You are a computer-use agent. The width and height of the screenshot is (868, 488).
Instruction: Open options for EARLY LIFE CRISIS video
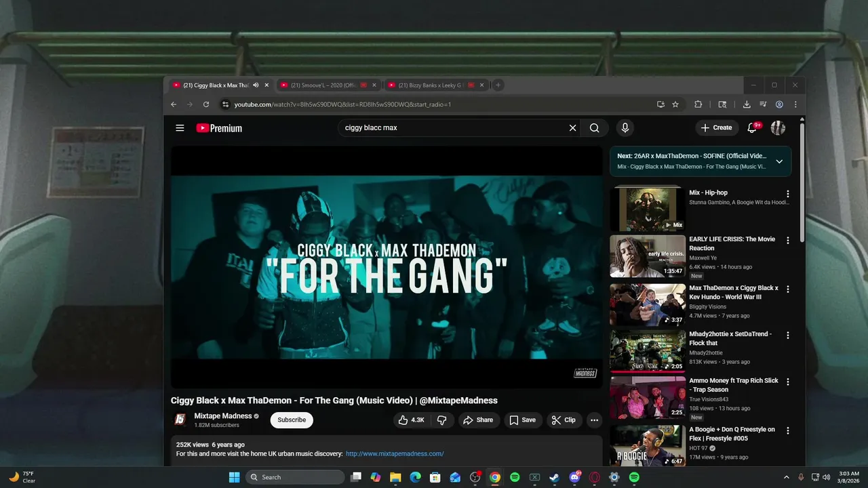click(787, 241)
